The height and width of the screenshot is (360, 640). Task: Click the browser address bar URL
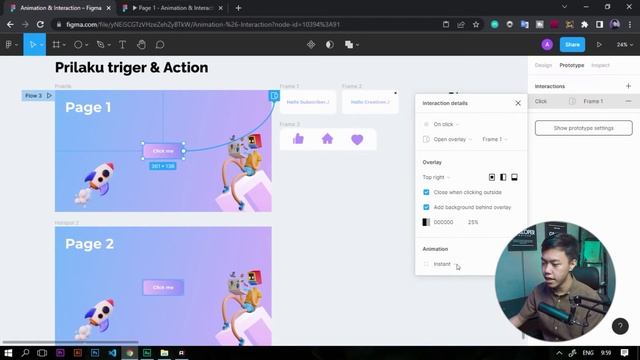click(x=203, y=24)
